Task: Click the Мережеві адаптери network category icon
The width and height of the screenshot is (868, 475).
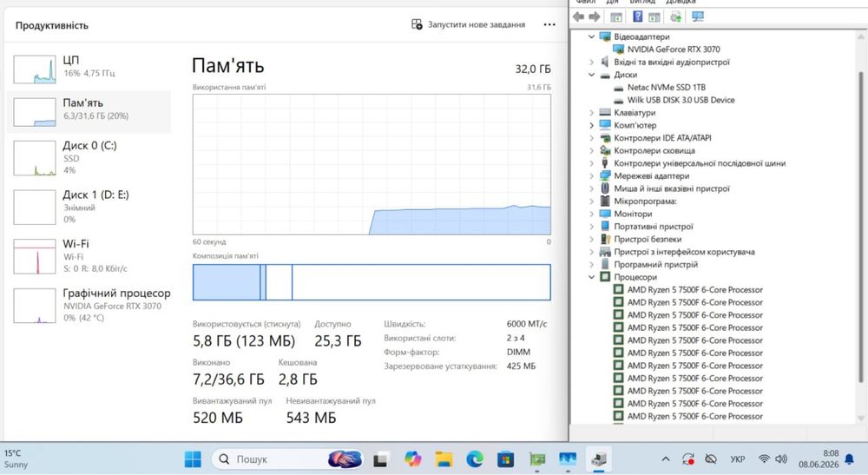Action: tap(605, 175)
